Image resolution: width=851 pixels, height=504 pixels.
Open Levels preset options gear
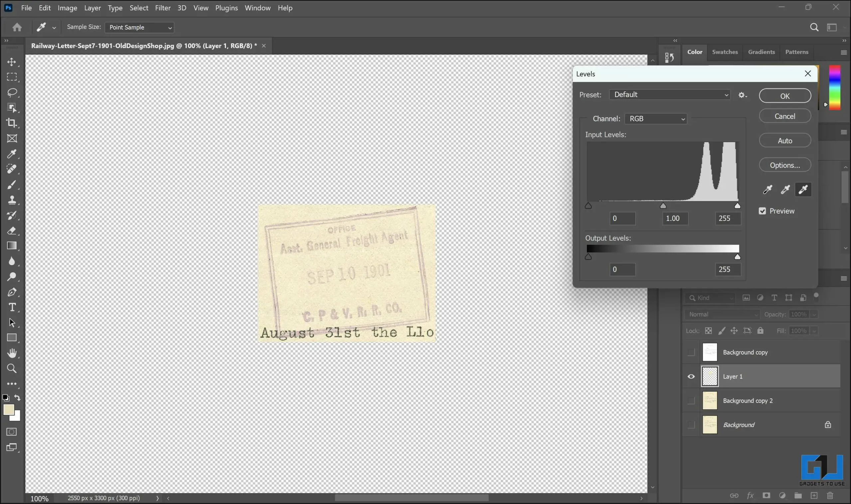(x=743, y=95)
